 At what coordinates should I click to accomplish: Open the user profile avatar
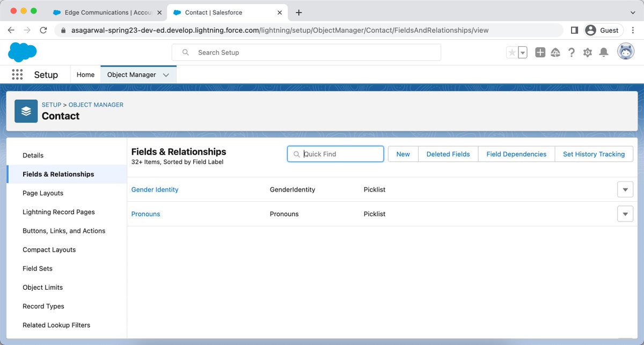click(x=626, y=52)
